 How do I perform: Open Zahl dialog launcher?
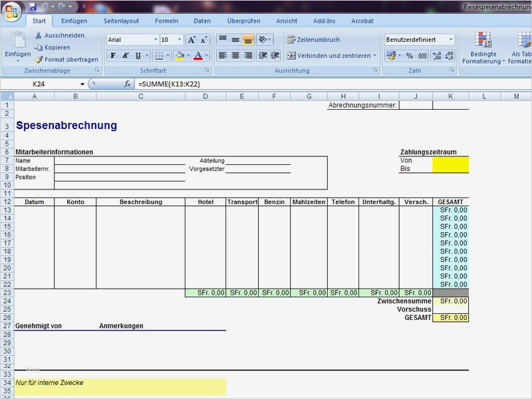coord(452,70)
